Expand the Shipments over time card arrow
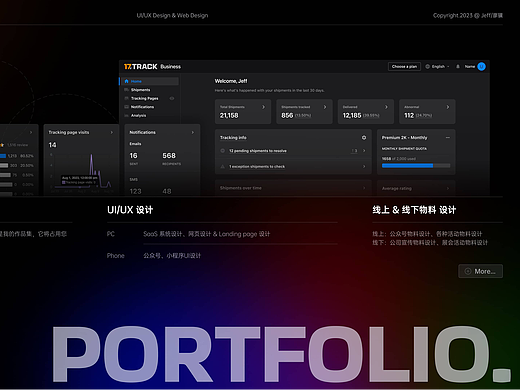Screen dimensions: 520x390 (364, 188)
